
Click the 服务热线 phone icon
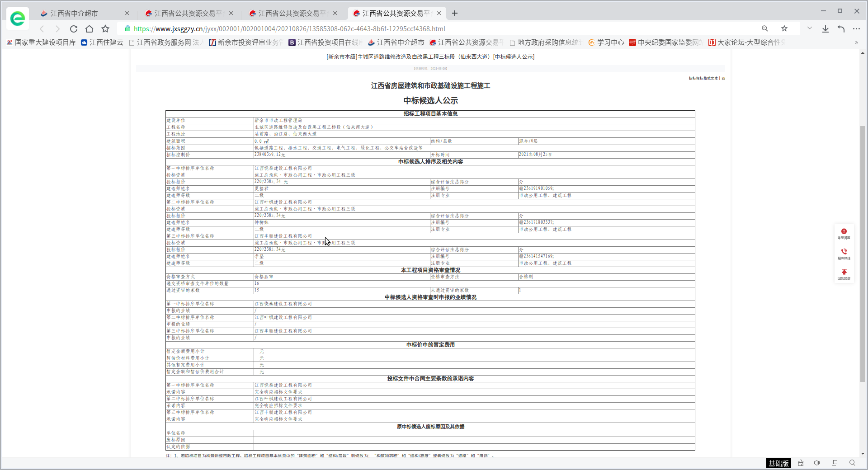[x=844, y=254]
